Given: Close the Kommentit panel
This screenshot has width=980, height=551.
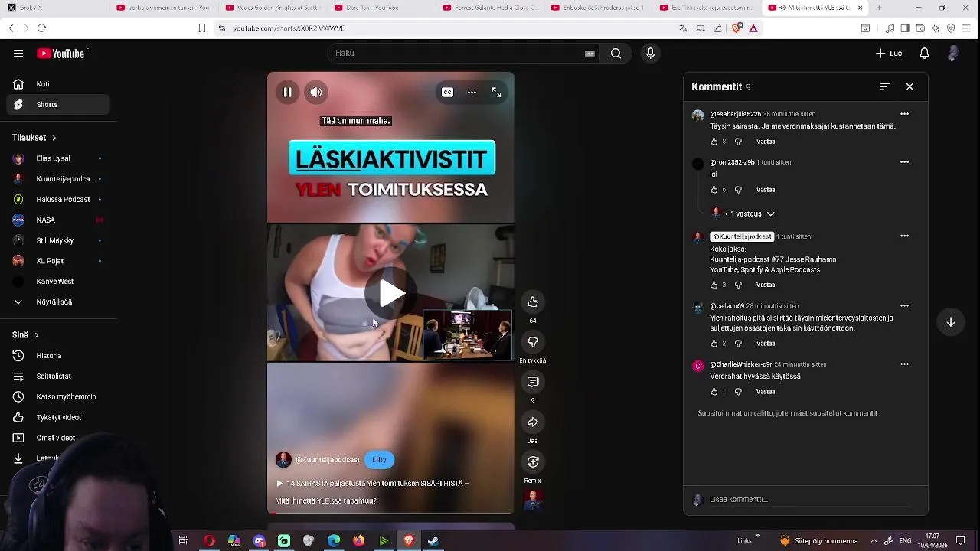Looking at the screenshot, I should [910, 86].
